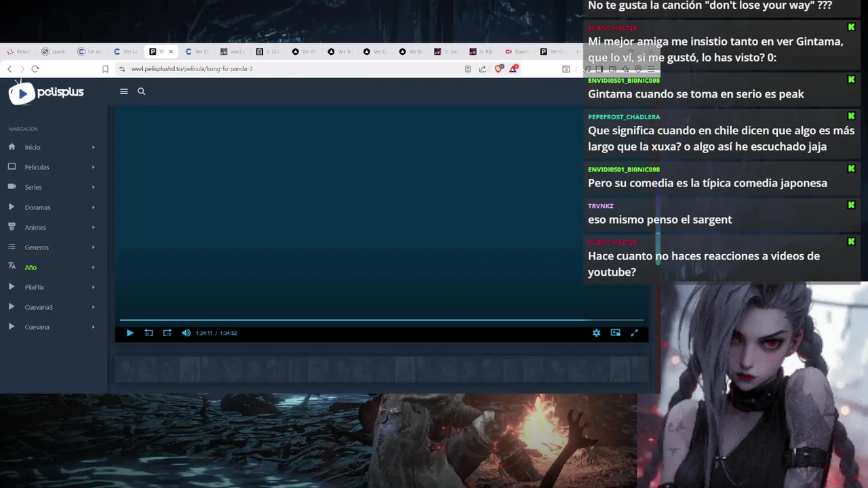Image resolution: width=868 pixels, height=488 pixels.
Task: Expand the Peliculas submenu arrow
Action: (x=93, y=167)
